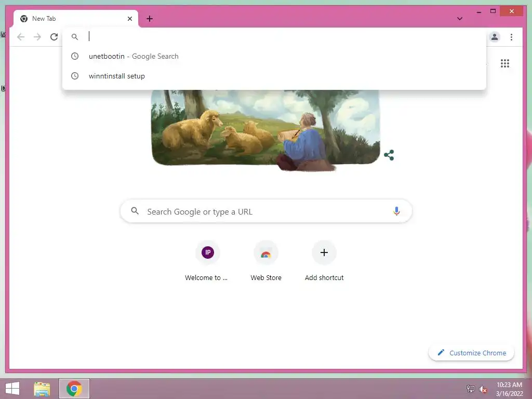Click the Chrome icon in the taskbar
This screenshot has width=532, height=399.
click(74, 389)
